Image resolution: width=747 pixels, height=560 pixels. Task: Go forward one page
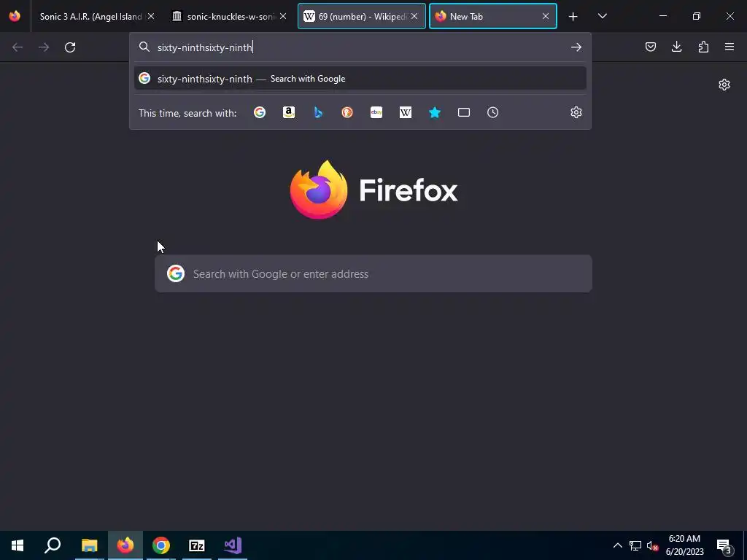coord(44,47)
